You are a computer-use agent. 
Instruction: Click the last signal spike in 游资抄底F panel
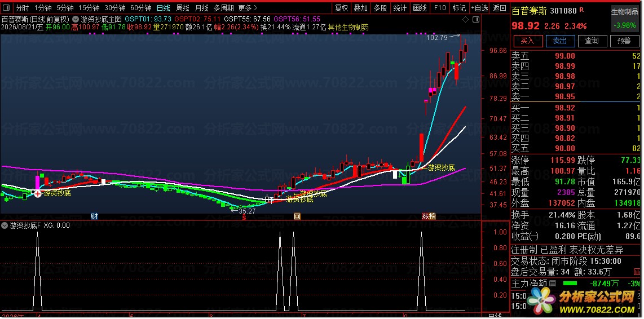[x=422, y=271]
